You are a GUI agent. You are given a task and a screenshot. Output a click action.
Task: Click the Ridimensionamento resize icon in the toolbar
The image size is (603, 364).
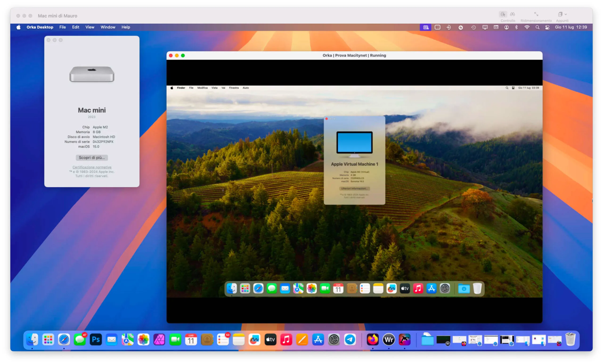pos(536,14)
